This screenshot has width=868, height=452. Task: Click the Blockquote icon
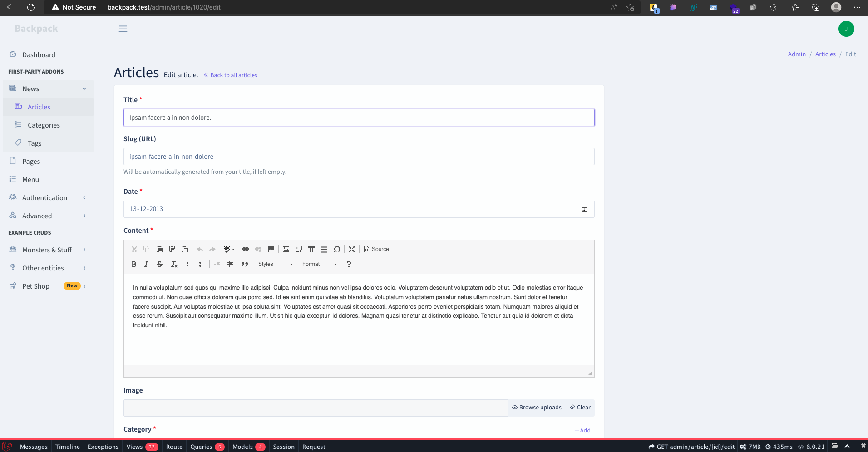[x=244, y=264]
